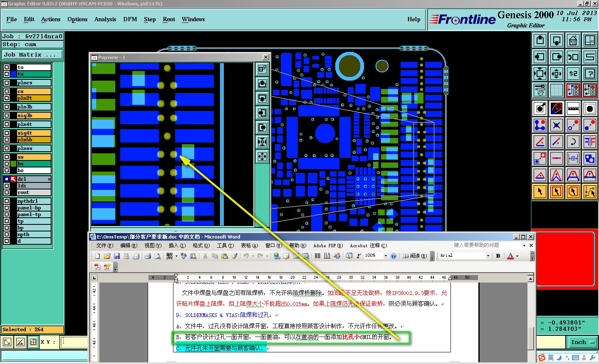Click Popview zoom-in arrows icon

tap(262, 142)
